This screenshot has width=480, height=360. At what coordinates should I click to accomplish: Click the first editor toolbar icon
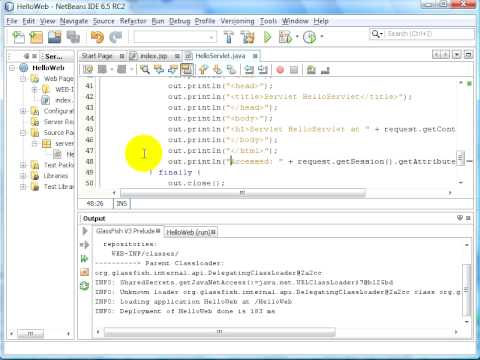coord(88,69)
